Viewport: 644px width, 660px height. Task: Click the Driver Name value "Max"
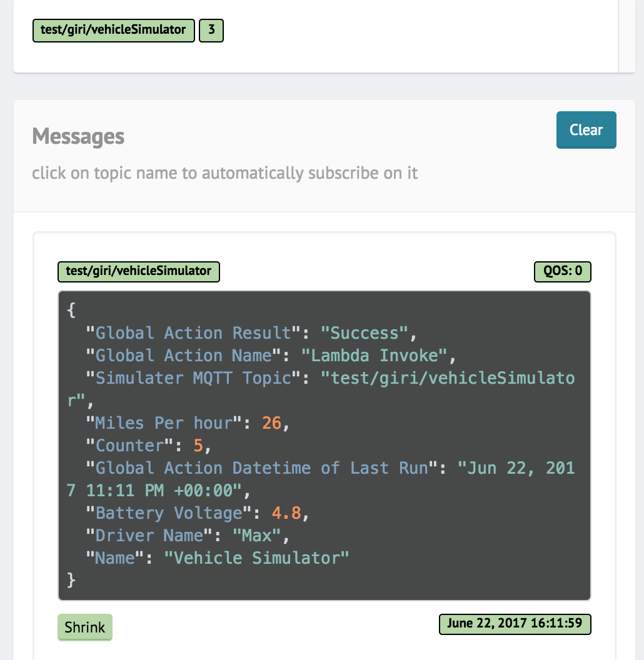[x=256, y=536]
